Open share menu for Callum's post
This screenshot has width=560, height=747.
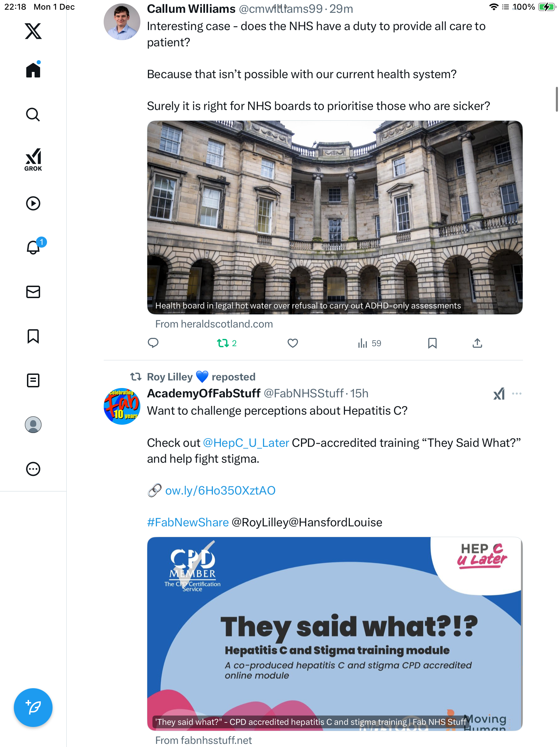tap(477, 343)
